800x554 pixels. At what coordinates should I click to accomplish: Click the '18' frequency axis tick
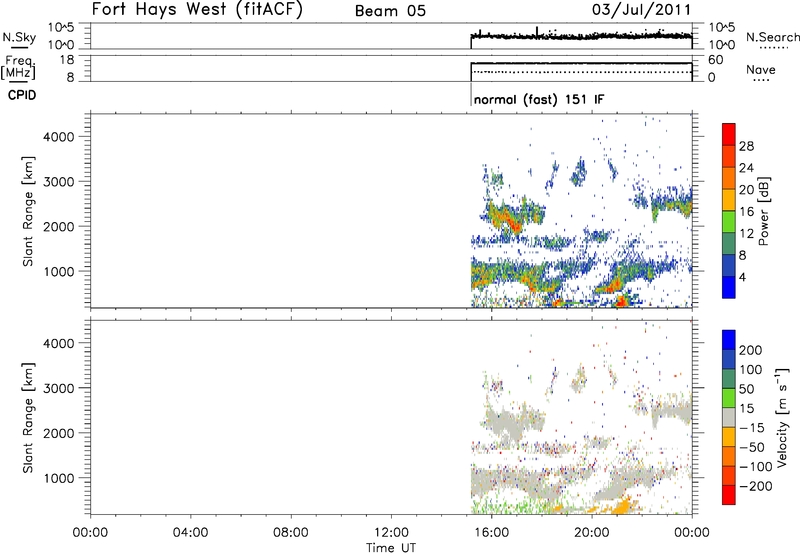(x=67, y=60)
